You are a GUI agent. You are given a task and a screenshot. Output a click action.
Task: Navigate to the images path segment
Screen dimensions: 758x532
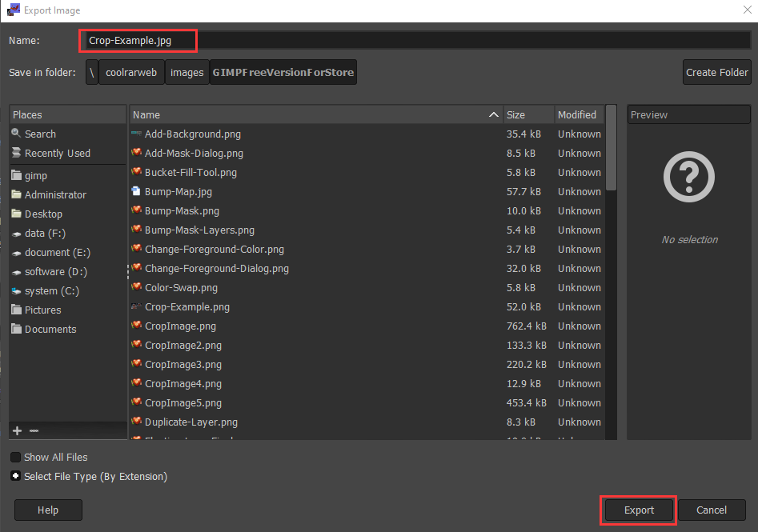click(x=186, y=72)
